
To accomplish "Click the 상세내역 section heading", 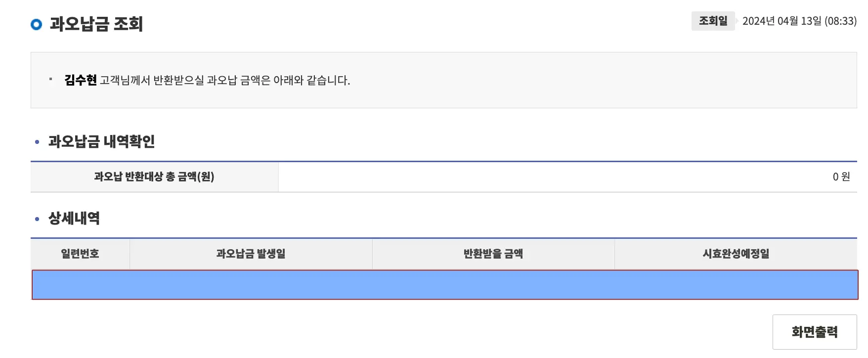I will coord(73,218).
